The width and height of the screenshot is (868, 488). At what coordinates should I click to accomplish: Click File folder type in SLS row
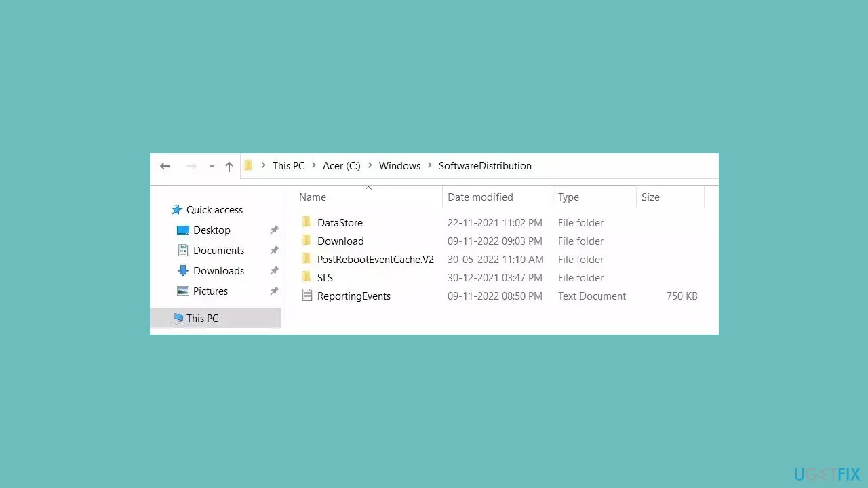580,278
